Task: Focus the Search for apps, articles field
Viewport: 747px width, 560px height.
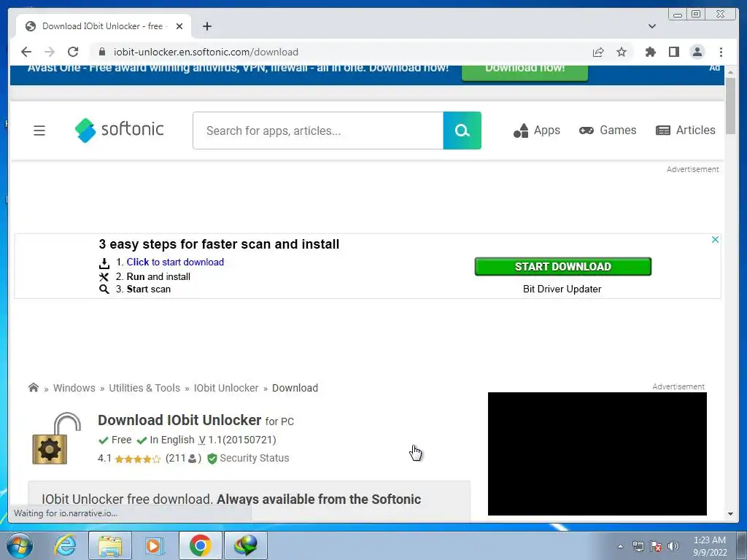Action: [x=318, y=131]
